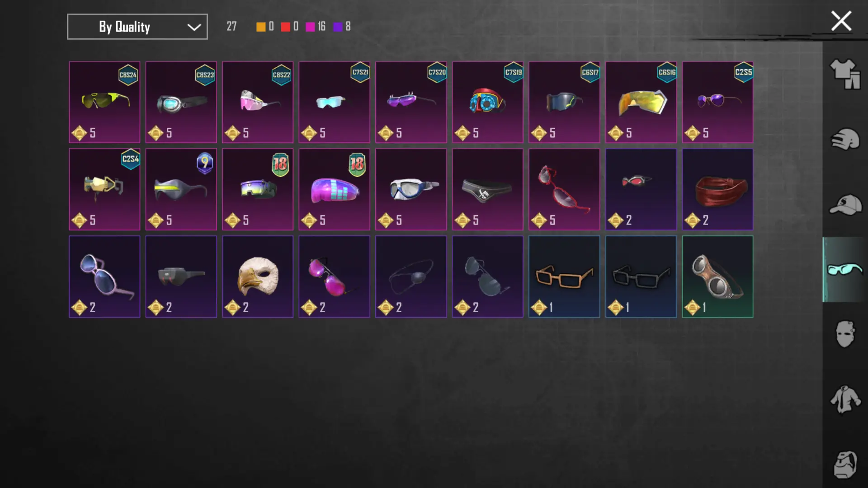
Task: Select the helmet category icon
Action: (x=845, y=139)
